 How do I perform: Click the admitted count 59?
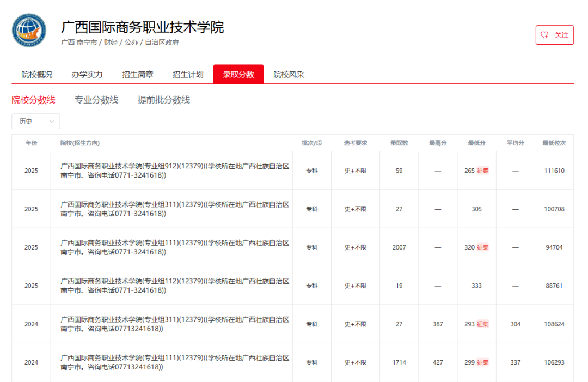399,171
